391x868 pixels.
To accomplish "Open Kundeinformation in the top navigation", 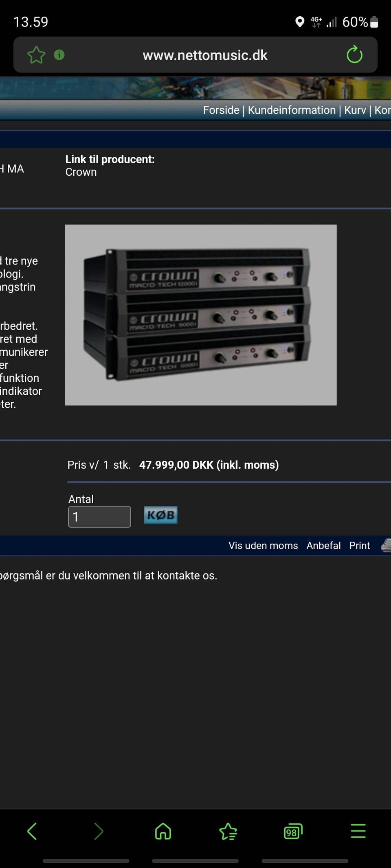I will click(x=292, y=110).
